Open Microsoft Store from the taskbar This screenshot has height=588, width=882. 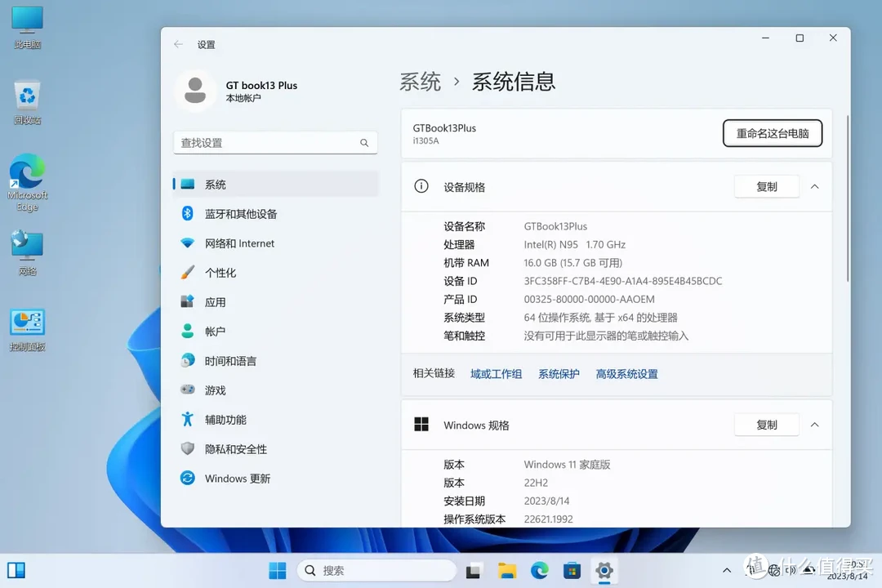click(x=572, y=571)
